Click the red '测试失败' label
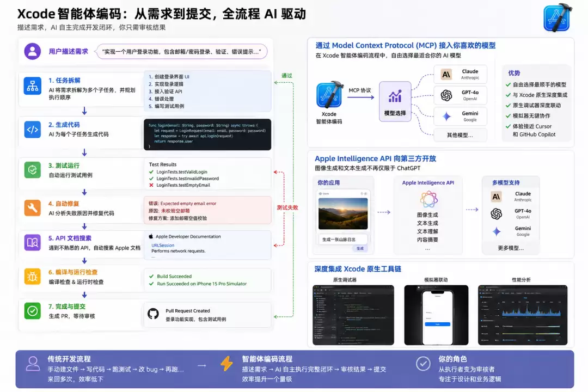Screen dimensions: 588x392 point(287,207)
